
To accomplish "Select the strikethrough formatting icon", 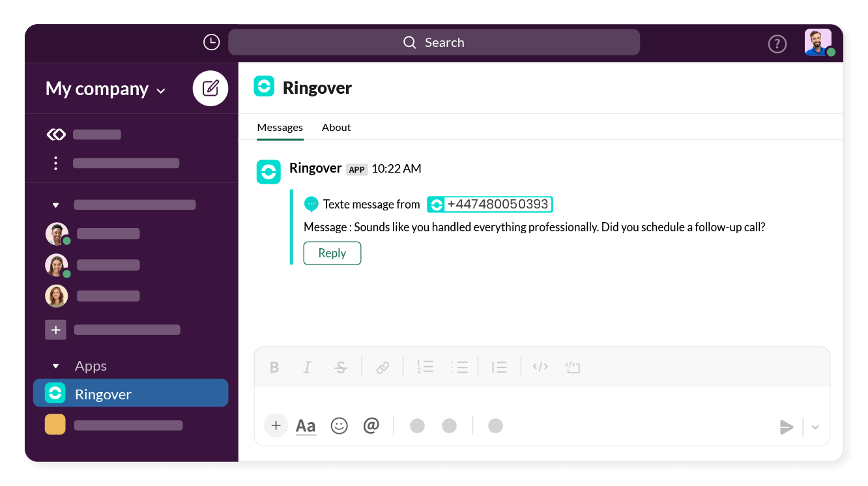I will click(341, 367).
